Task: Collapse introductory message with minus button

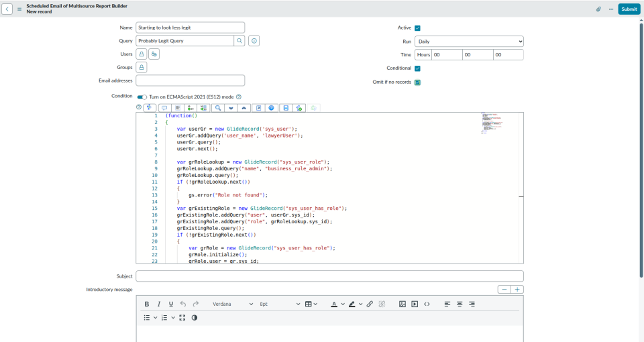Action: [x=504, y=290]
